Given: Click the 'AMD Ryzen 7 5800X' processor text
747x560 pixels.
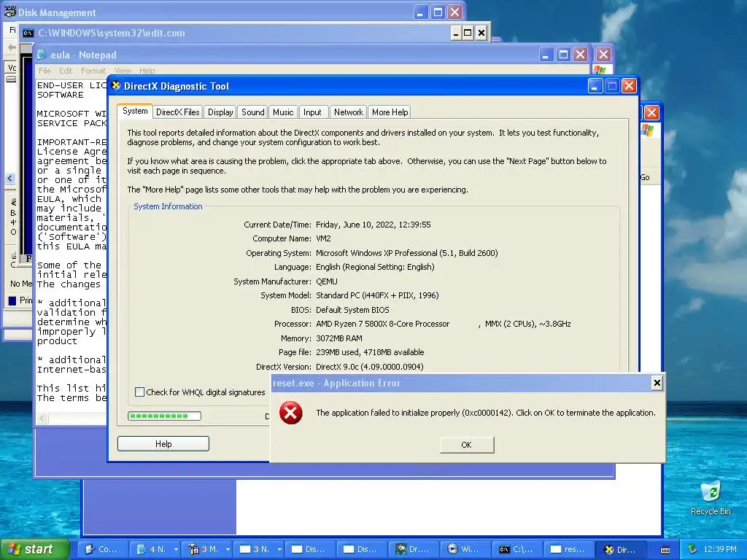Looking at the screenshot, I should 382,324.
